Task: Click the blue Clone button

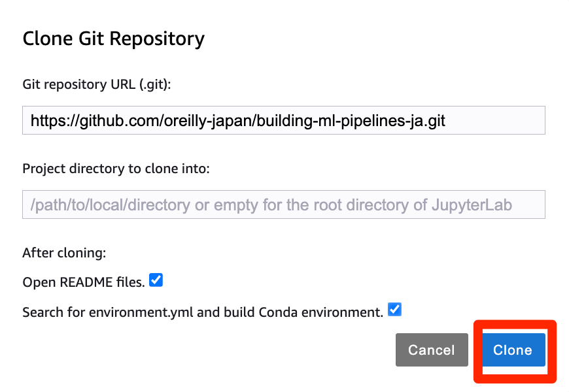Action: point(513,350)
